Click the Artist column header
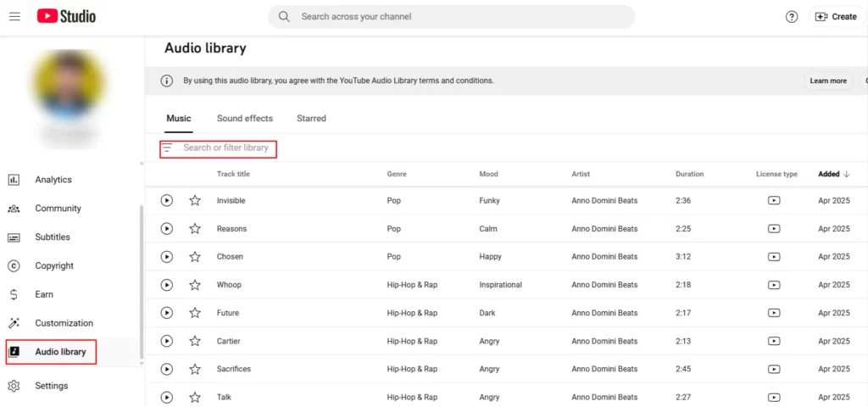Screen dimensions: 868x407 [x=581, y=174]
